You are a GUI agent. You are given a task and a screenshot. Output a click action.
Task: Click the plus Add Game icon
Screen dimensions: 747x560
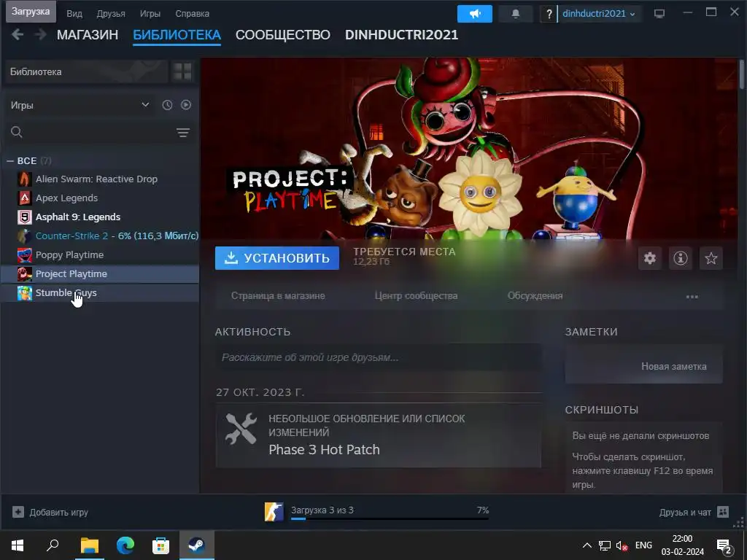(18, 512)
